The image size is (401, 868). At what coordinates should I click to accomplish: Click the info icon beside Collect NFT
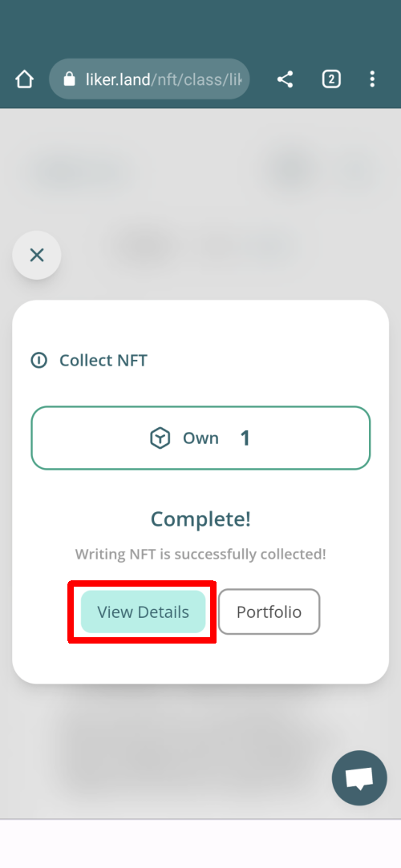[x=38, y=361]
